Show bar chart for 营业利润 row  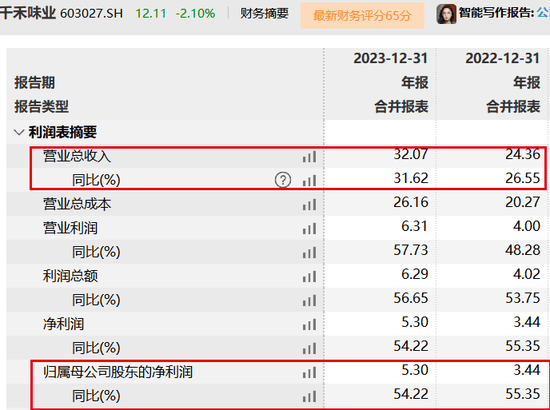point(309,228)
